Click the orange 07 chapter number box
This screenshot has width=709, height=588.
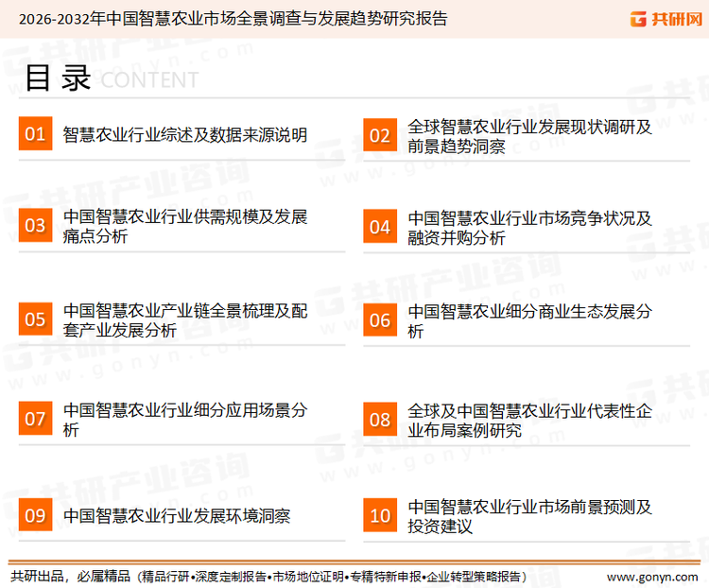[x=35, y=419]
